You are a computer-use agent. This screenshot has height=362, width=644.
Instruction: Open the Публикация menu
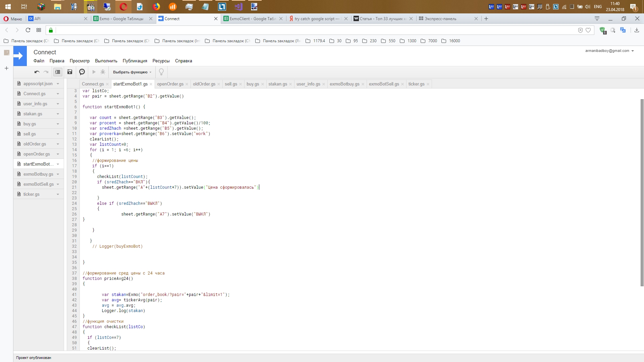[135, 61]
